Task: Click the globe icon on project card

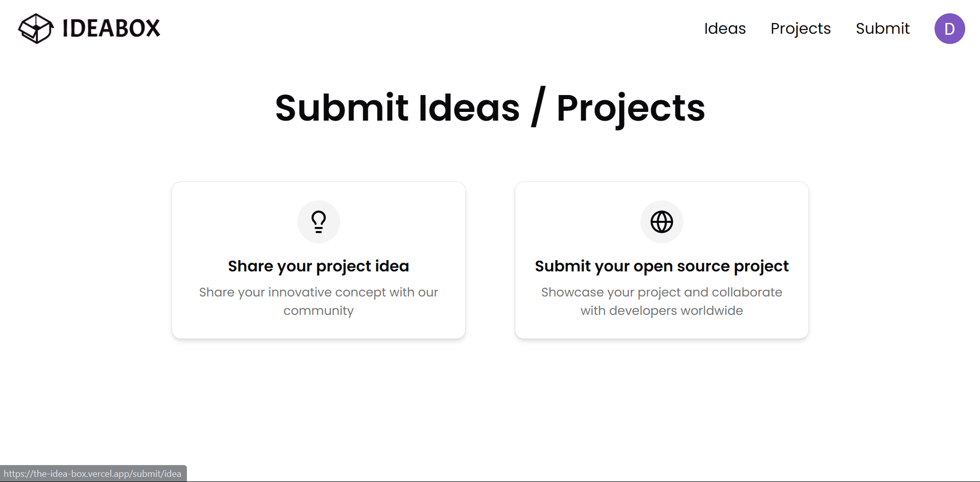Action: (662, 222)
